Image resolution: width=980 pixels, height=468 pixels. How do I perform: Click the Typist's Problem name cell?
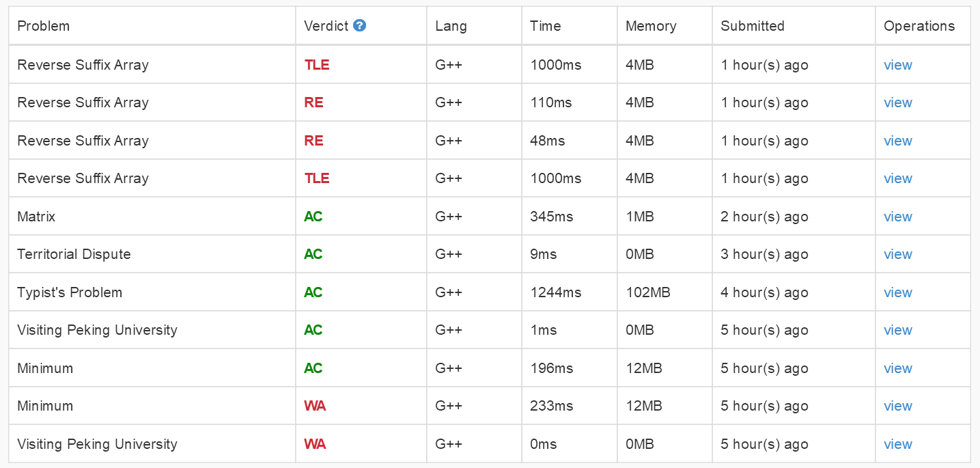(70, 292)
